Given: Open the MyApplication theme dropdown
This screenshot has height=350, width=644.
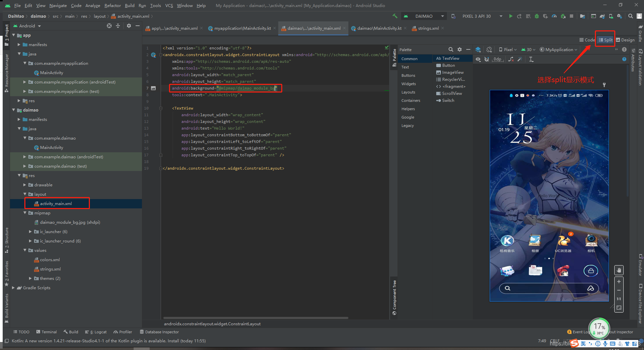Looking at the screenshot, I should pos(558,49).
